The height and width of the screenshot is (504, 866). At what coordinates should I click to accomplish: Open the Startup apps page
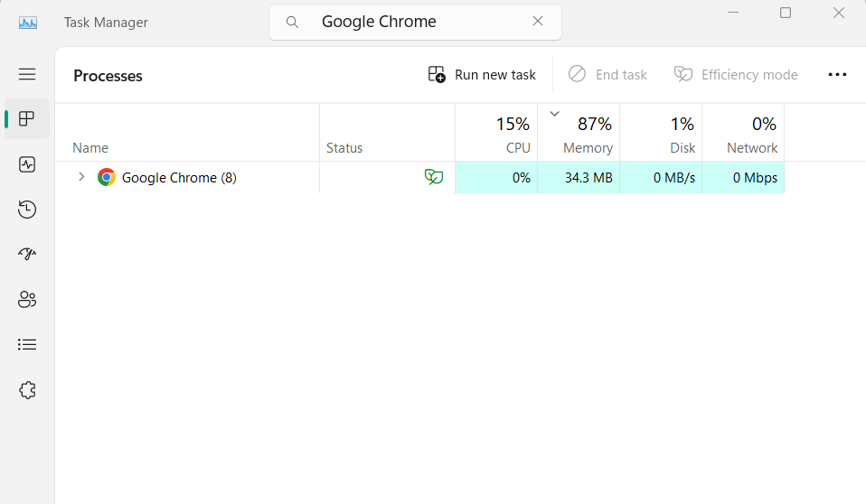(x=27, y=254)
